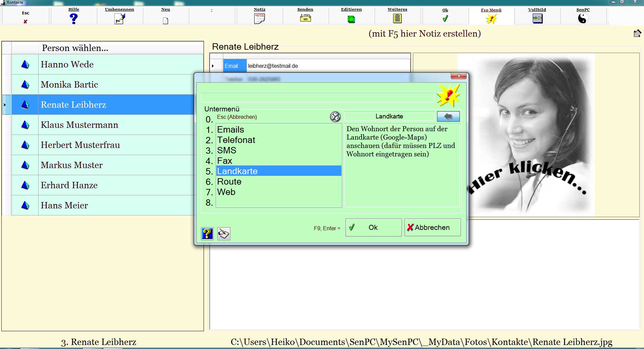Click the Abbrechen button
The width and height of the screenshot is (644, 349).
click(432, 228)
